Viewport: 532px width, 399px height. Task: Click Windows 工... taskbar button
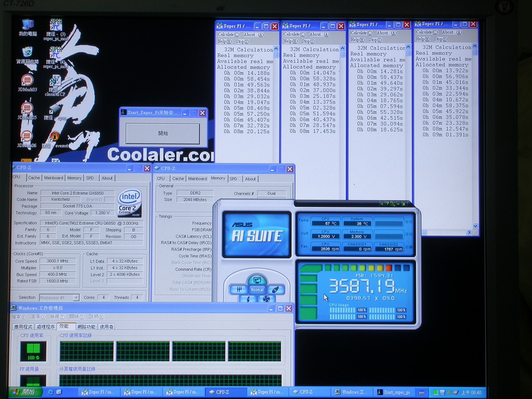[352, 392]
